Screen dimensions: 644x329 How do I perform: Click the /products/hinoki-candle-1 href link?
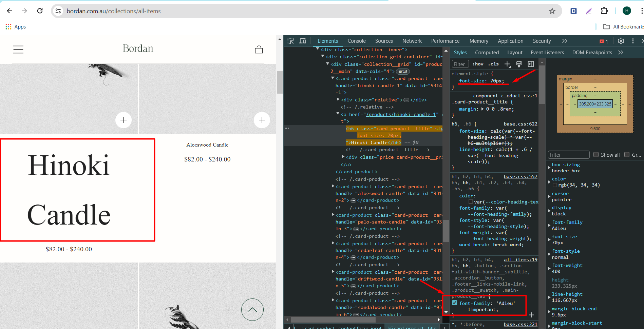tap(401, 115)
